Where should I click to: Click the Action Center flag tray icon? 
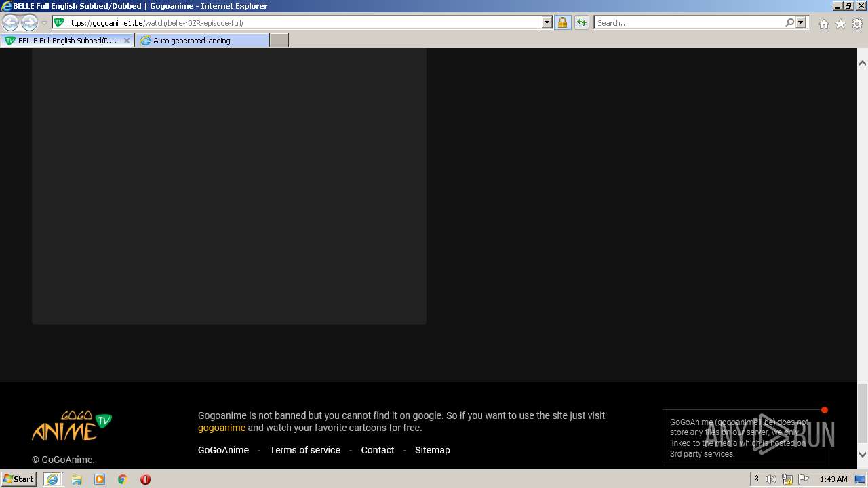pyautogui.click(x=804, y=479)
